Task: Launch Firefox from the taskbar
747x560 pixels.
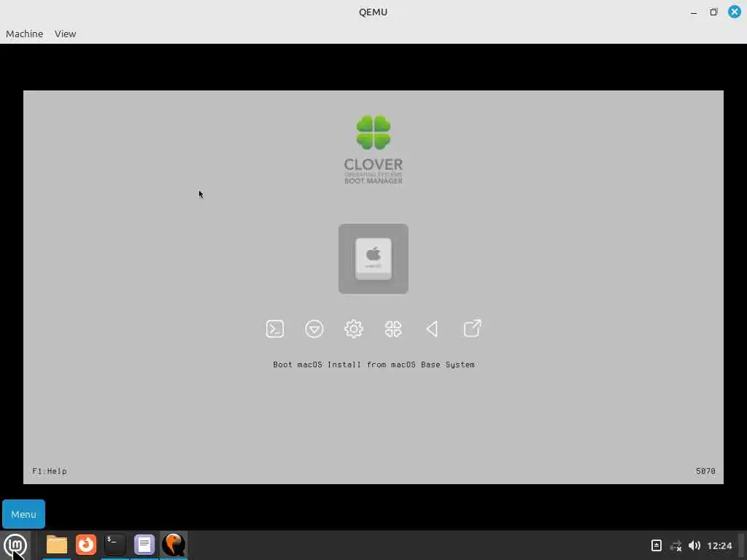Action: (86, 545)
